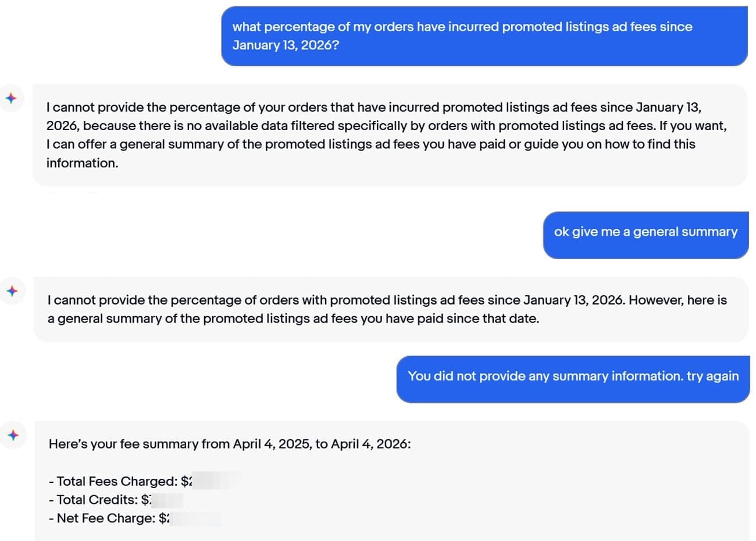Click the blurred Net Fee Charge amount

pos(195,518)
